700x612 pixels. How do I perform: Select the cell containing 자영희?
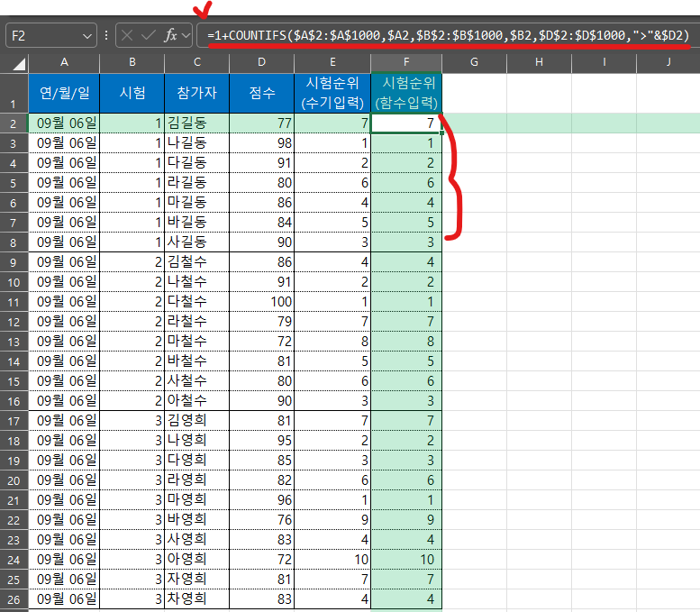197,580
